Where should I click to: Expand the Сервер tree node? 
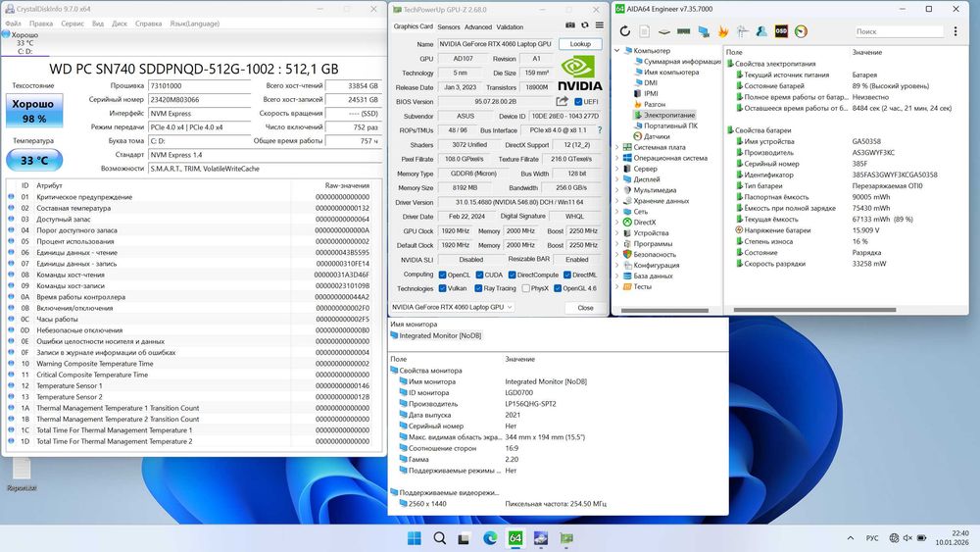click(617, 169)
